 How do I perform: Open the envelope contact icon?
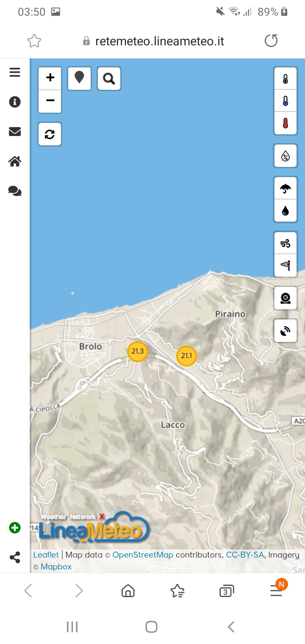(x=15, y=132)
